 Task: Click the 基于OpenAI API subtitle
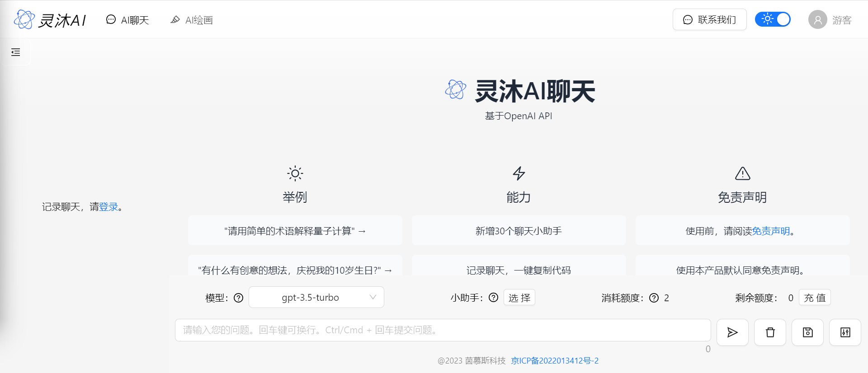pyautogui.click(x=519, y=116)
